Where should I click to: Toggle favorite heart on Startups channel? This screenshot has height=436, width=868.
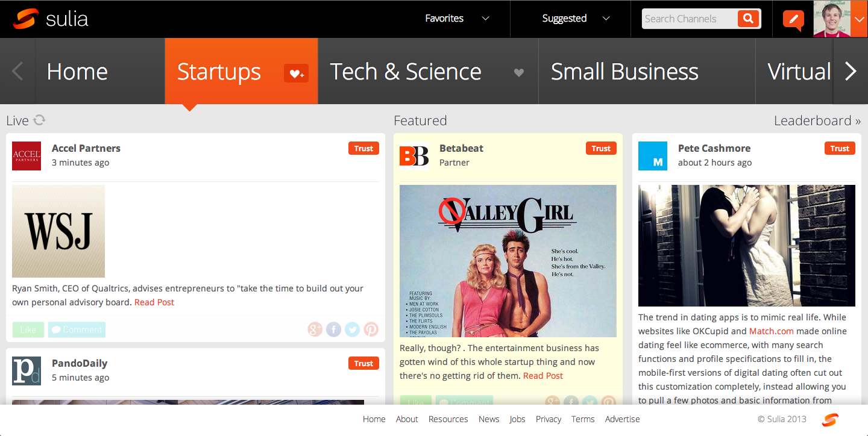[x=296, y=73]
